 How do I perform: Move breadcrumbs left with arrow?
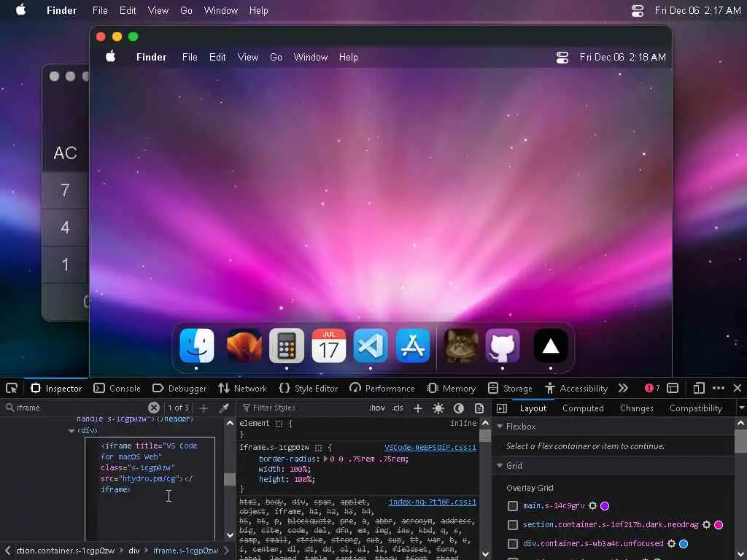click(x=7, y=551)
